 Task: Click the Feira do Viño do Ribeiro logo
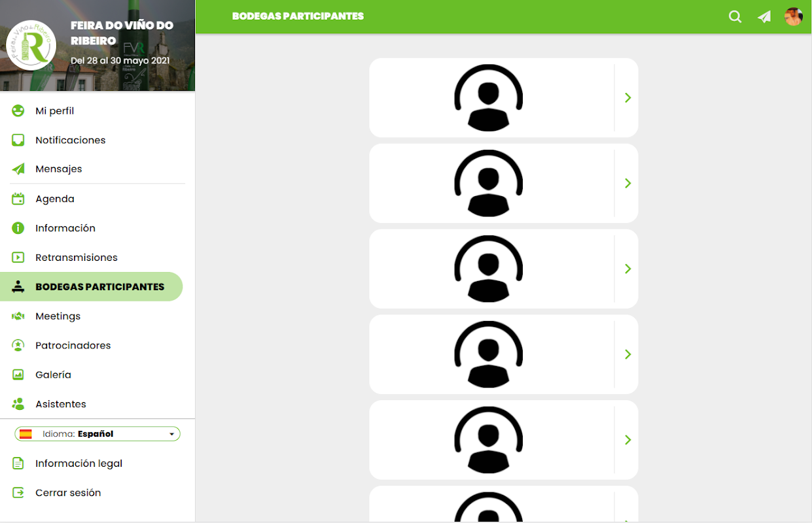31,45
